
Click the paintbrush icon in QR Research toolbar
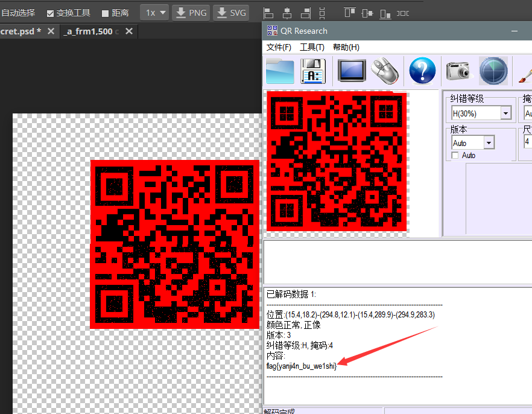point(525,75)
